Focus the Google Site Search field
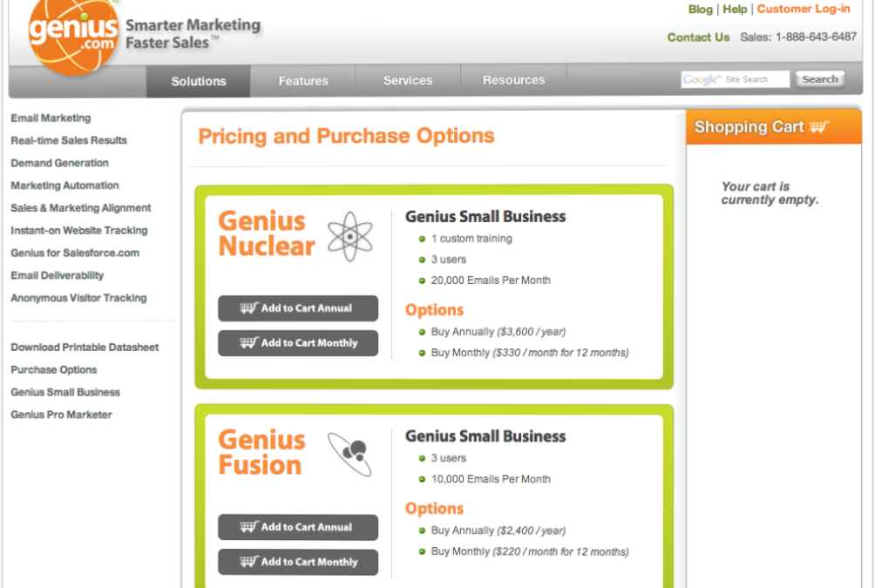Screen dimensions: 875x588 pyautogui.click(x=735, y=79)
